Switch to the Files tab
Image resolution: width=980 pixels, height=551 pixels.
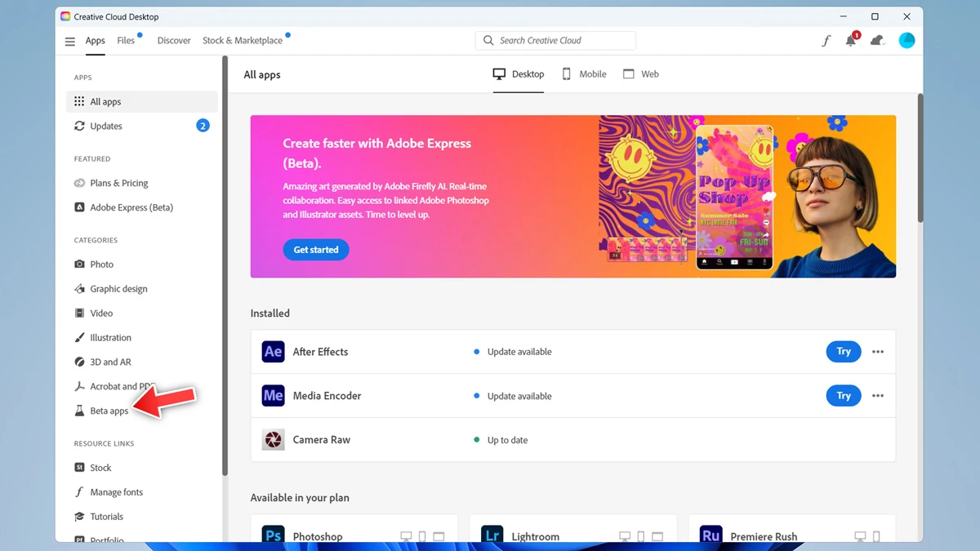126,41
